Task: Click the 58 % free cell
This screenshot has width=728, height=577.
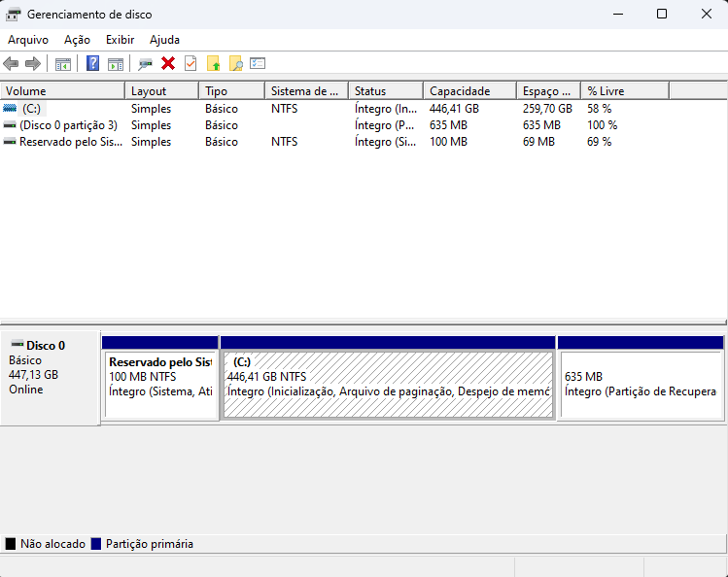Action: click(600, 109)
